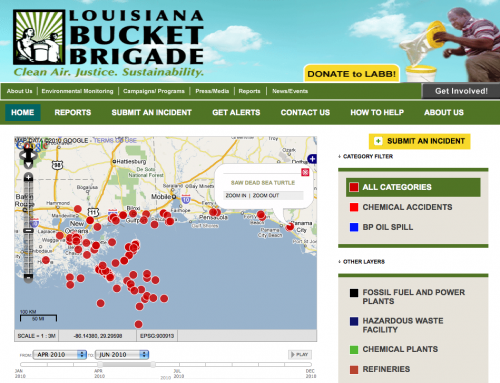Viewport: 500px width, 383px height.
Task: Click the map scale bar
Action: [38, 317]
